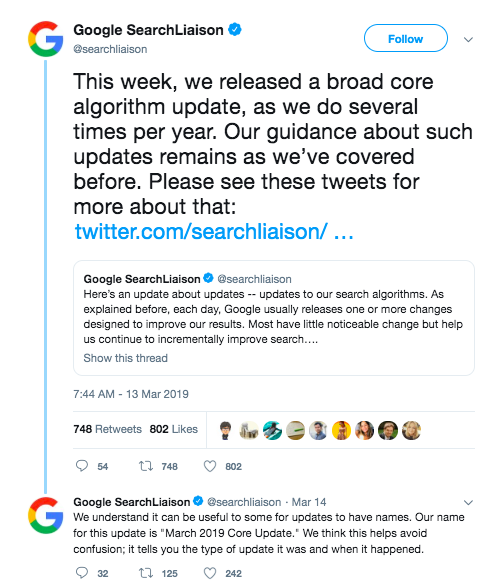Open the 802 Likes list
Image resolution: width=503 pixels, height=587 pixels.
174,429
